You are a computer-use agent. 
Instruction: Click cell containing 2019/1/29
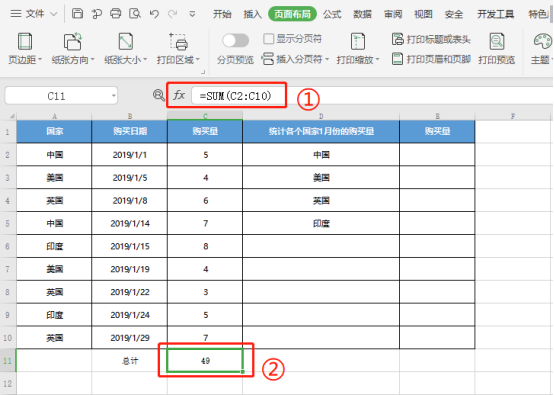(x=130, y=338)
